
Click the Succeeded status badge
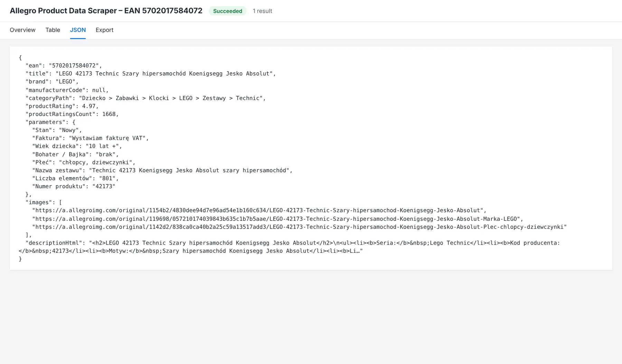click(227, 11)
